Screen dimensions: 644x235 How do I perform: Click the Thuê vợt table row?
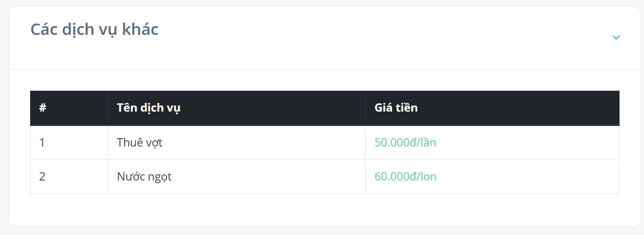pos(325,143)
